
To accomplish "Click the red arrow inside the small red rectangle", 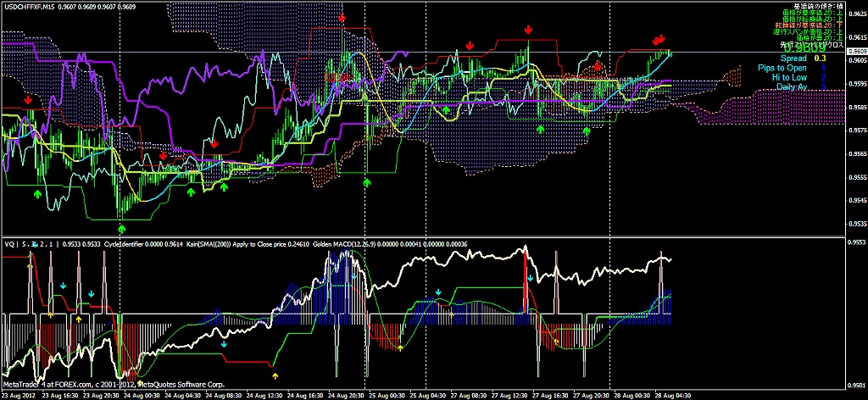I will coord(598,65).
